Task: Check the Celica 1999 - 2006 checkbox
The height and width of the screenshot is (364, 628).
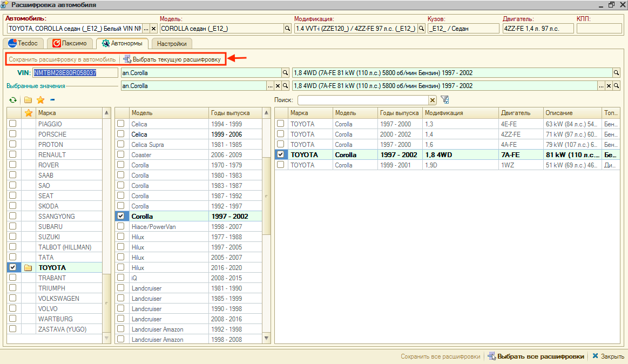Action: (x=120, y=134)
